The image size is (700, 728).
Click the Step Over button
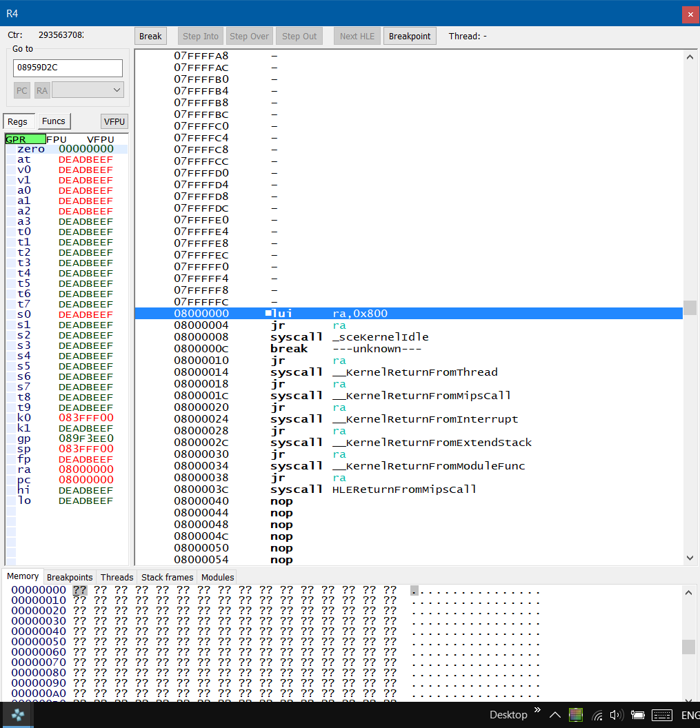tap(249, 36)
